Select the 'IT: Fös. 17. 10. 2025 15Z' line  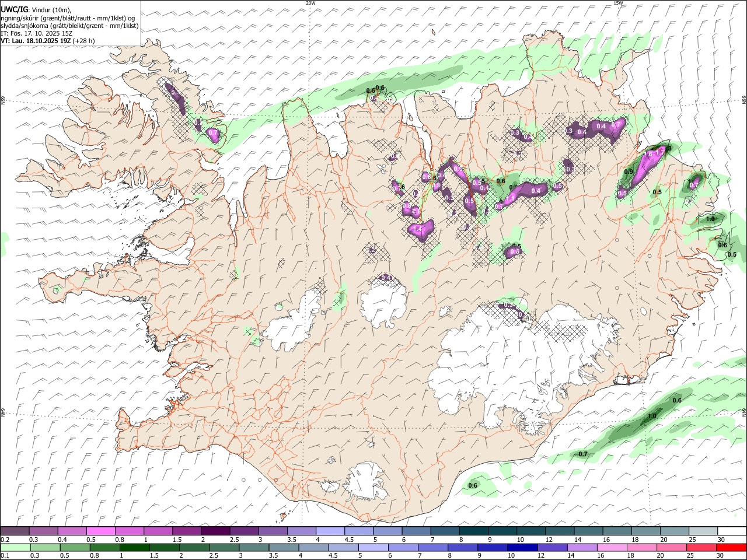pos(36,33)
